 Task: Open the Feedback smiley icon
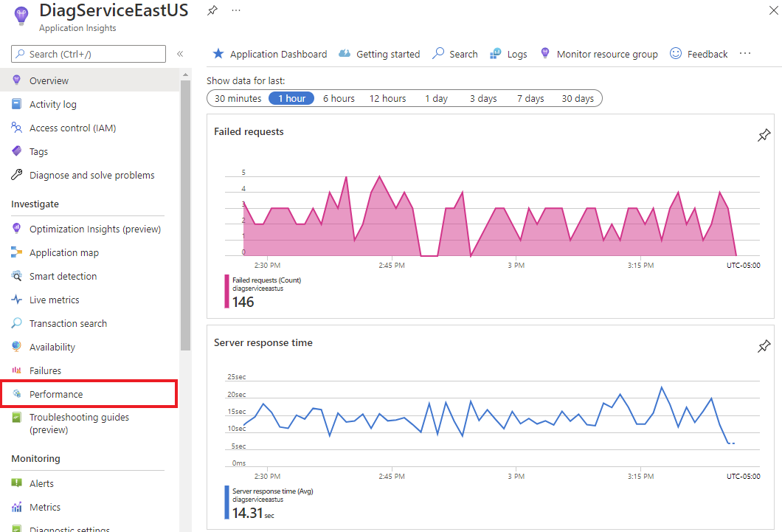click(x=676, y=54)
